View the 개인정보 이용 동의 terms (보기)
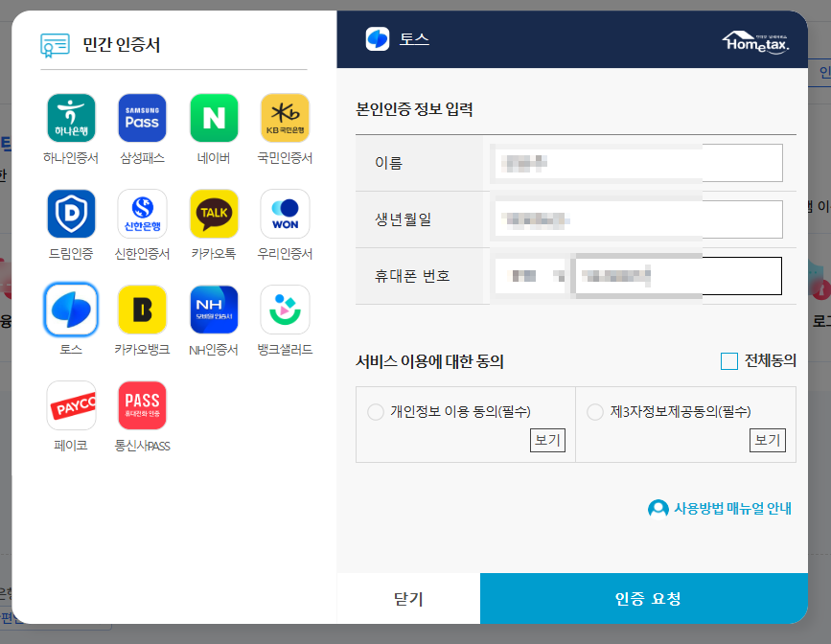Screen dimensions: 831x644 point(547,440)
